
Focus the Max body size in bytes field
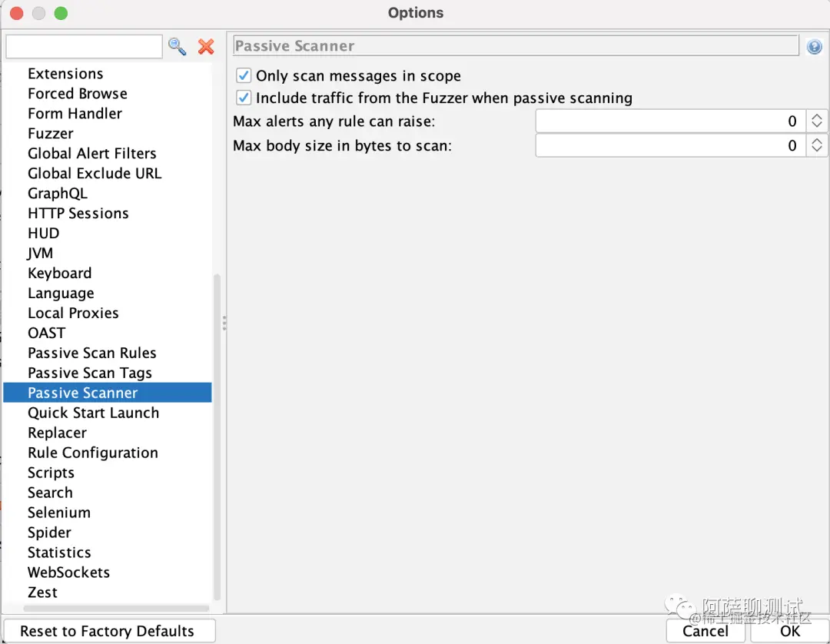pyautogui.click(x=671, y=145)
